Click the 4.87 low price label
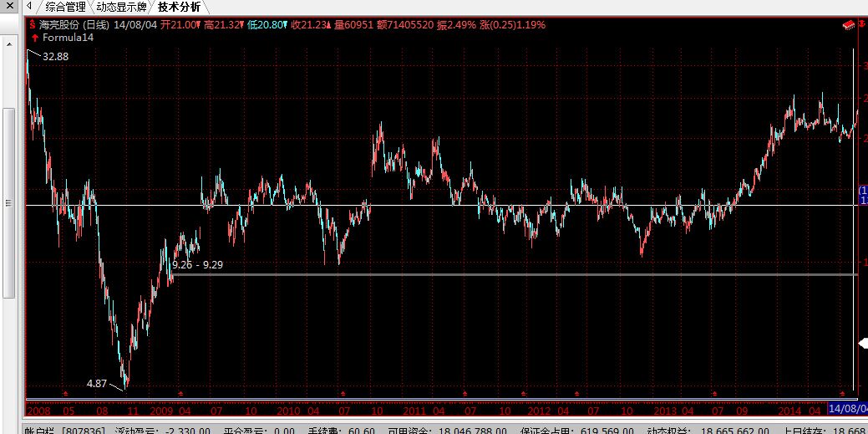868x434 pixels. point(97,383)
